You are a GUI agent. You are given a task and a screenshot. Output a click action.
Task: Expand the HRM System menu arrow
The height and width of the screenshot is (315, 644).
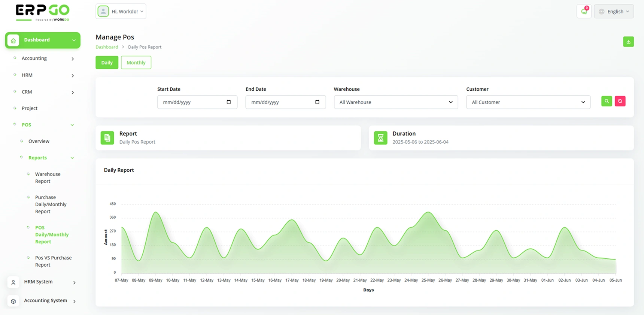(x=74, y=282)
